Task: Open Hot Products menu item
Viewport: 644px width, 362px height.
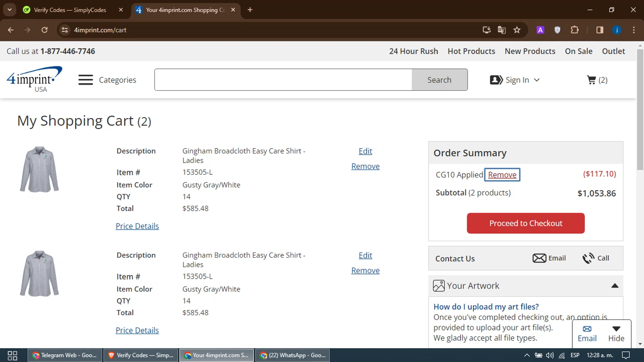Action: click(x=471, y=51)
